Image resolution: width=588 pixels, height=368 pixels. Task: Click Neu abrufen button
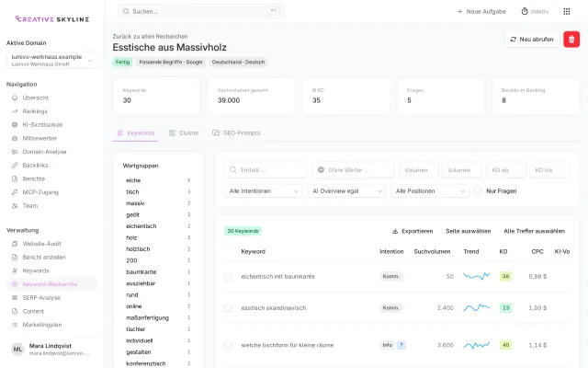click(x=532, y=40)
